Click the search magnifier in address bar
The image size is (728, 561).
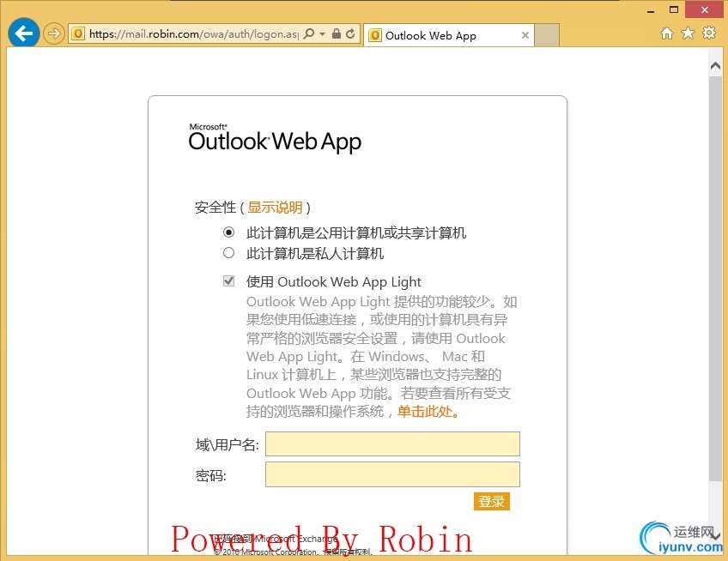point(309,33)
